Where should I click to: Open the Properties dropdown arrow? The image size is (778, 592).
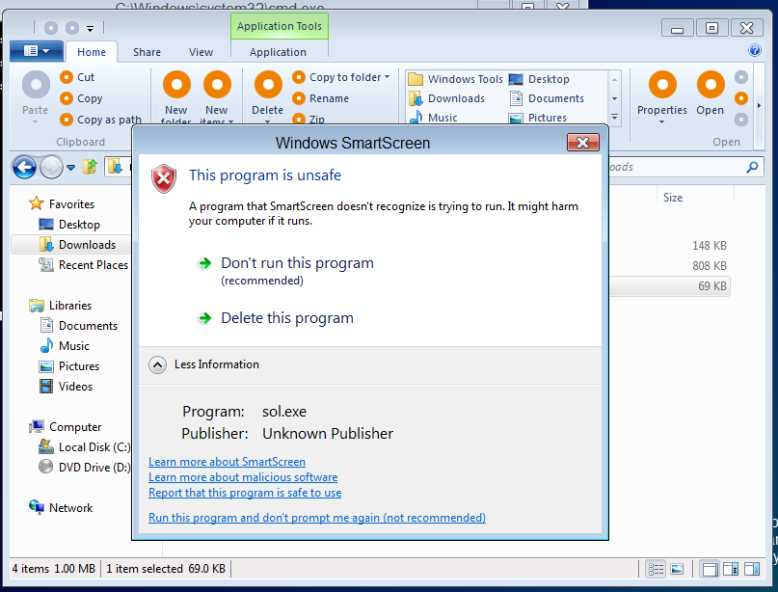click(662, 122)
